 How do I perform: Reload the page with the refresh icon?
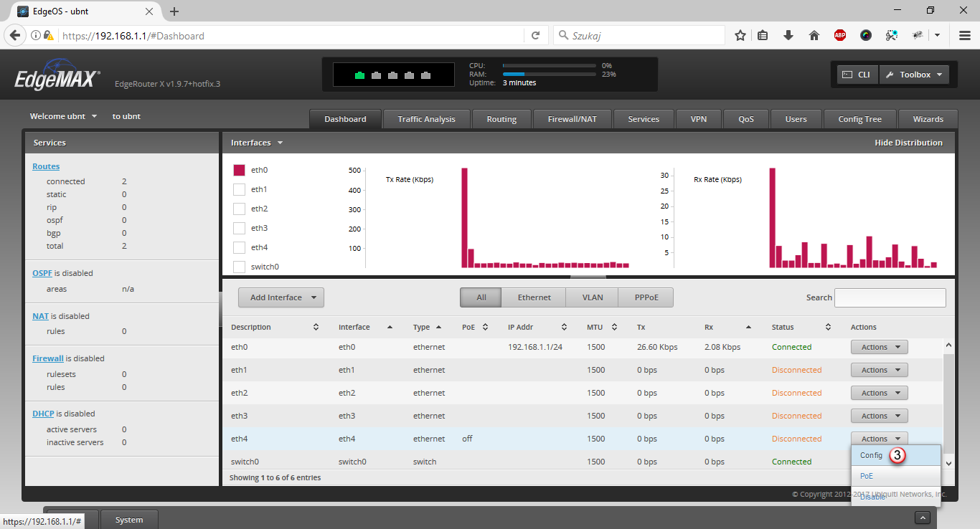pos(535,35)
